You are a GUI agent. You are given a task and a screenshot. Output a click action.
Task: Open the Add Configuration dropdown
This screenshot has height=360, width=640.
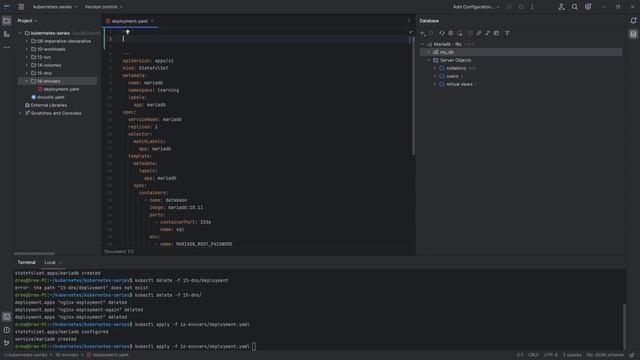coord(476,7)
